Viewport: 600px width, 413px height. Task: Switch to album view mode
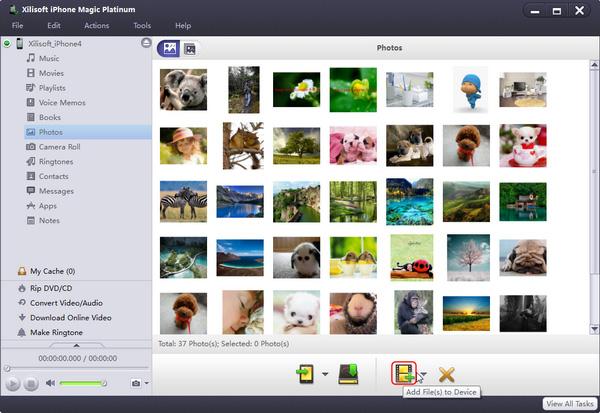pos(190,48)
